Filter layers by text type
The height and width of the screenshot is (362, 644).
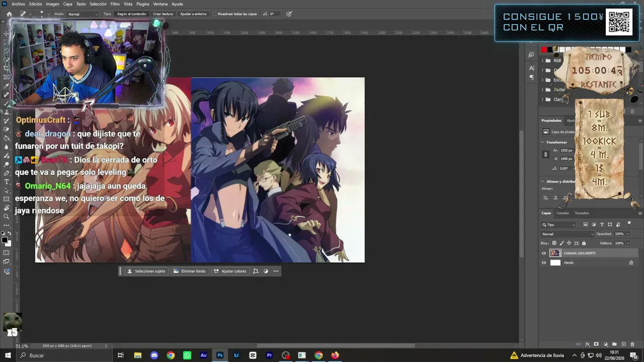click(x=602, y=225)
